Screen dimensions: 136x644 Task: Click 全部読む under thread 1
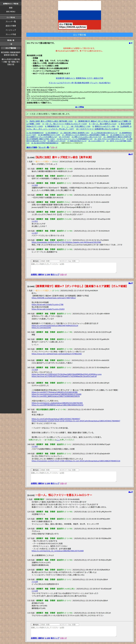(34, 274)
